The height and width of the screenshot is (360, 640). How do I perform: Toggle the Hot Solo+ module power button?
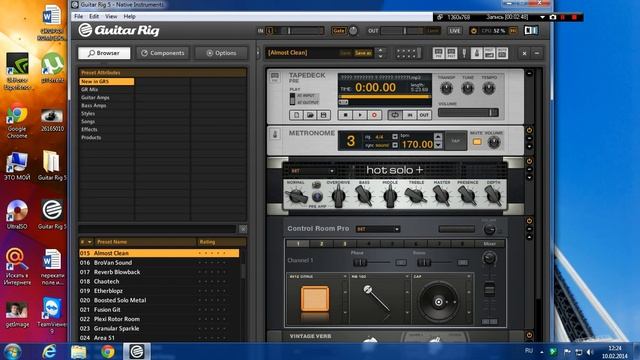click(x=529, y=162)
